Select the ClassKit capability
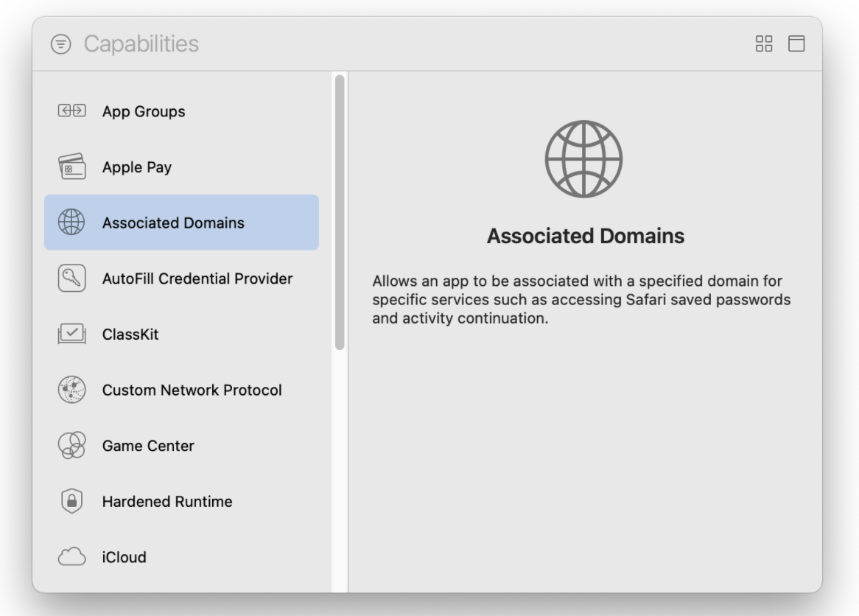 click(x=181, y=335)
